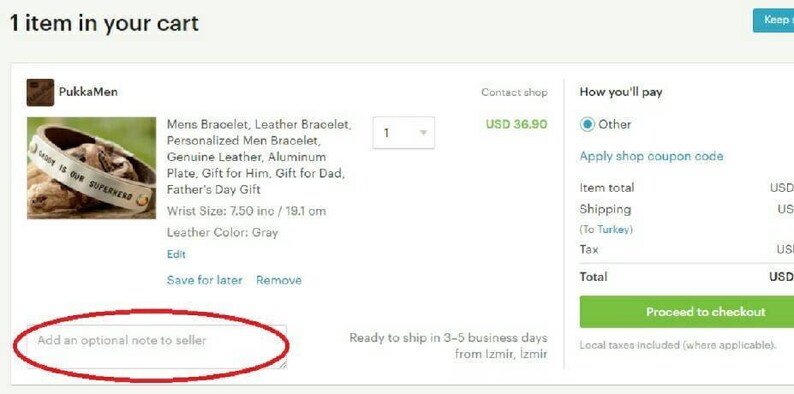
Task: Click the Contact shop link
Action: 514,92
